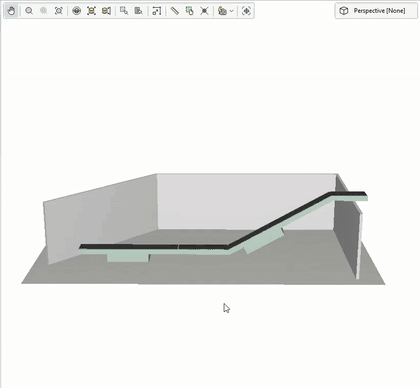Image resolution: width=420 pixels, height=388 pixels.
Task: Select the back wall of the 3D model
Action: pos(246,201)
